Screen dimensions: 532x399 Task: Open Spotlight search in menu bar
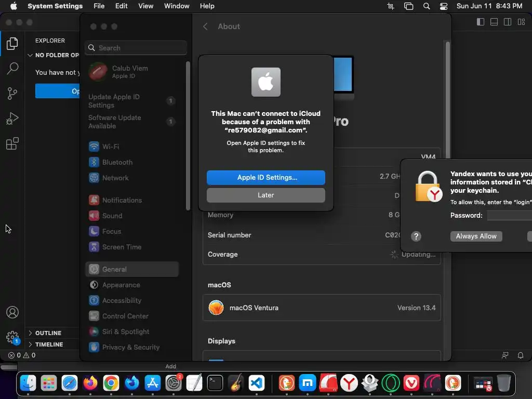pyautogui.click(x=427, y=6)
